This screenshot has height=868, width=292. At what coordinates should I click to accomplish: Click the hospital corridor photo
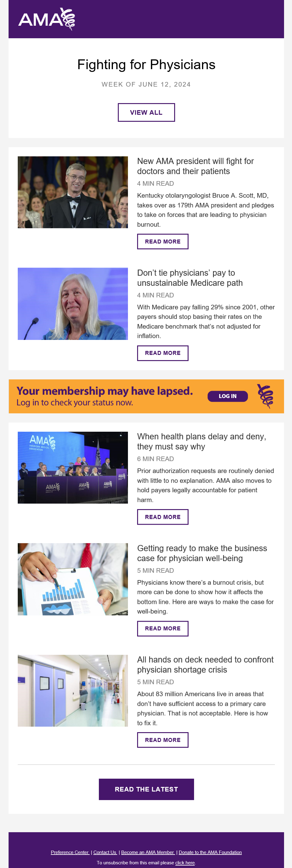(73, 691)
